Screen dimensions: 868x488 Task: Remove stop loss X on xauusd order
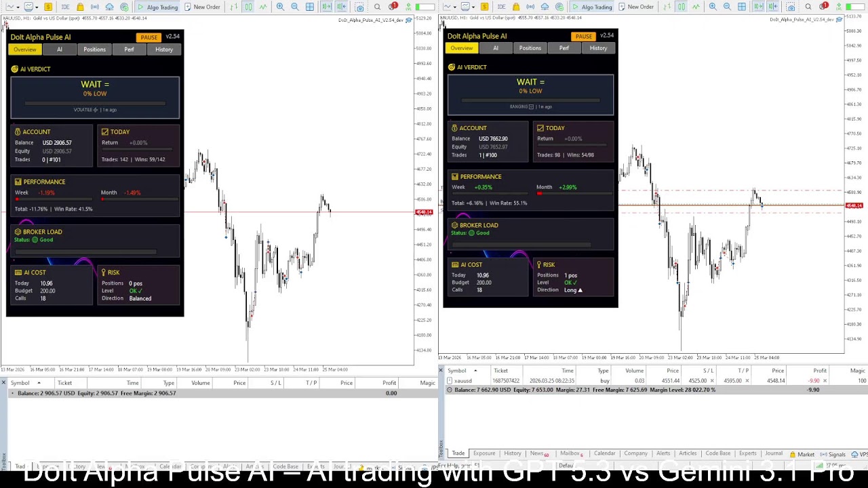[712, 381]
